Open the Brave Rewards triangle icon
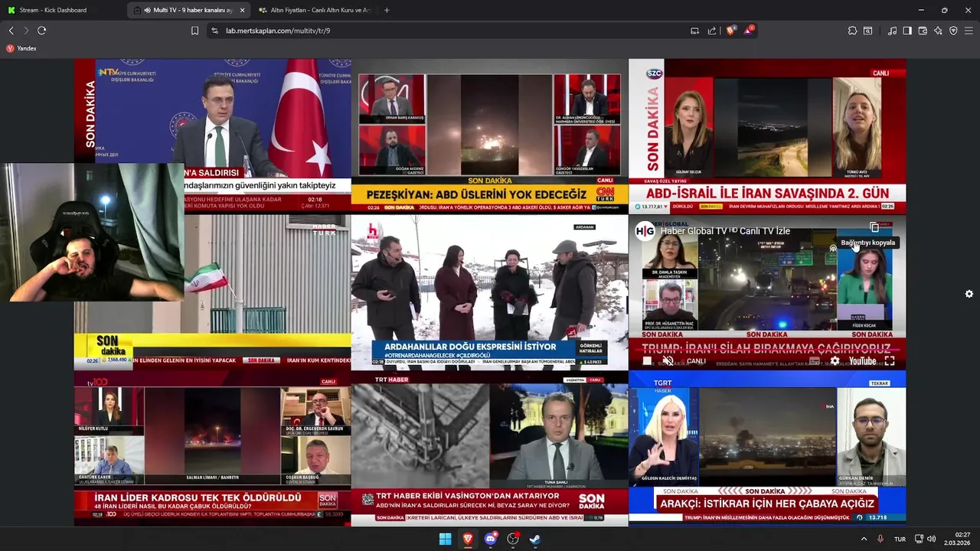980x551 pixels. coord(749,31)
